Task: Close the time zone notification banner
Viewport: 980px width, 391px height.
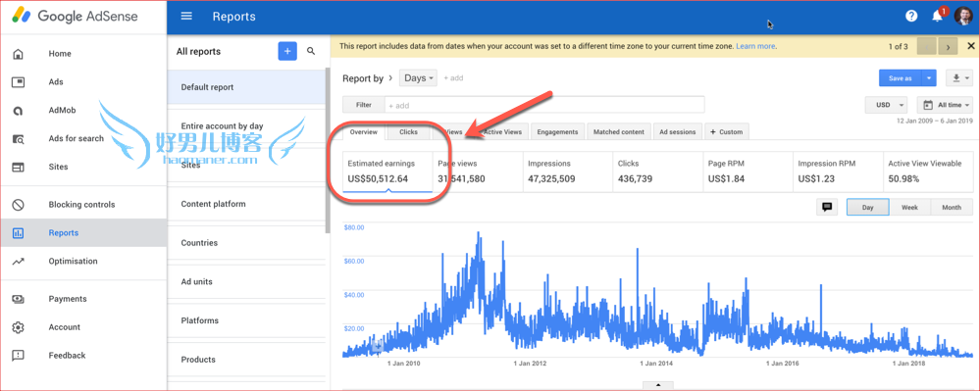Action: (x=970, y=46)
